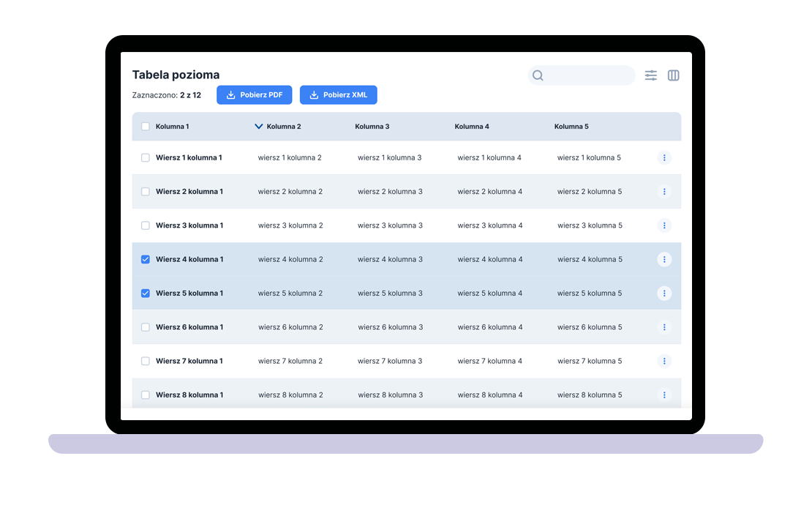Open the filter sliders icon
Screen dimensions: 812x519
[x=651, y=75]
